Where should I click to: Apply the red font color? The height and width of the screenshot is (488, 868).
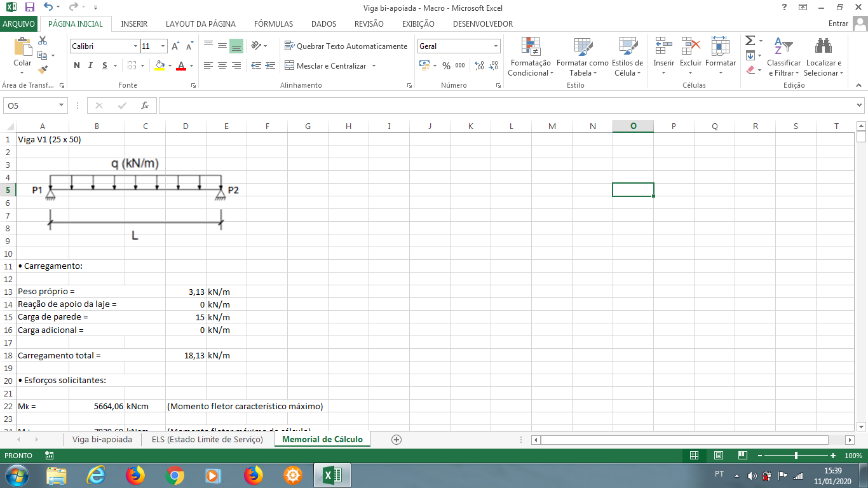click(x=182, y=65)
